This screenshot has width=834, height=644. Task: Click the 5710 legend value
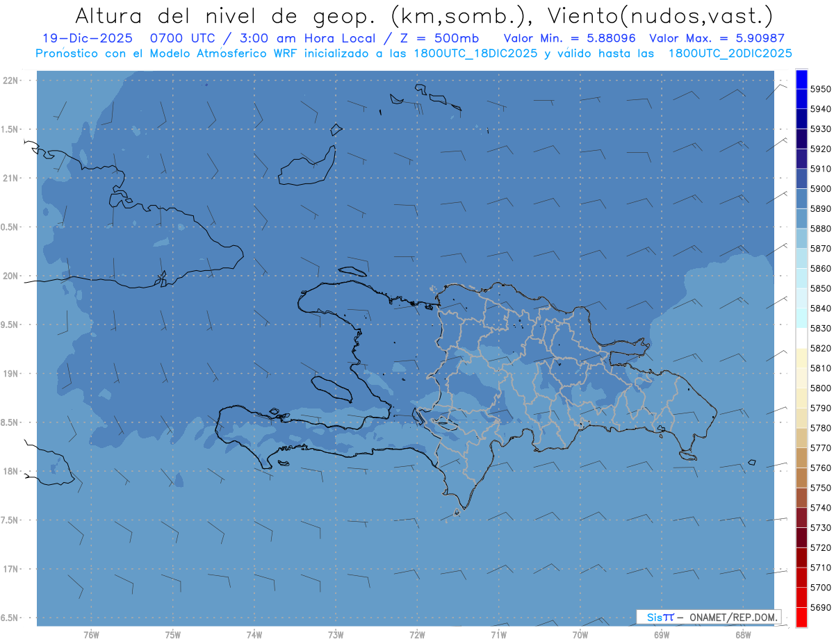(820, 568)
